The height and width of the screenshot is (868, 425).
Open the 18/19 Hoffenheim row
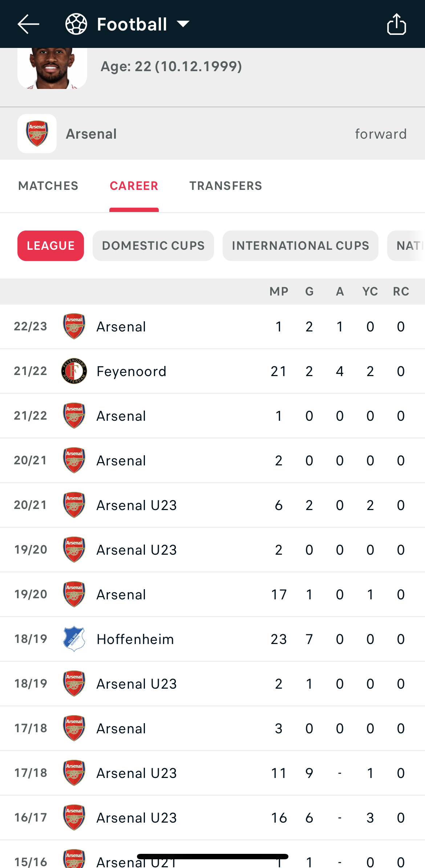point(212,639)
